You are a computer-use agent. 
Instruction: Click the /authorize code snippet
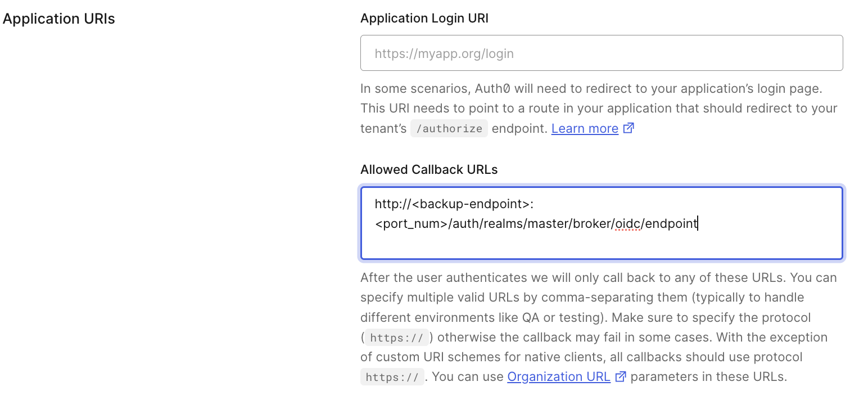coord(449,129)
